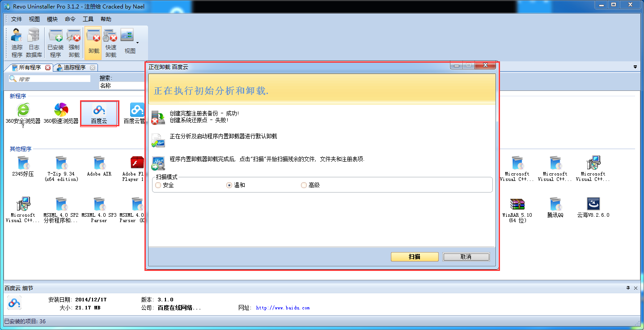Collapse the 新程序 group header
The width and height of the screenshot is (644, 330).
(18, 96)
